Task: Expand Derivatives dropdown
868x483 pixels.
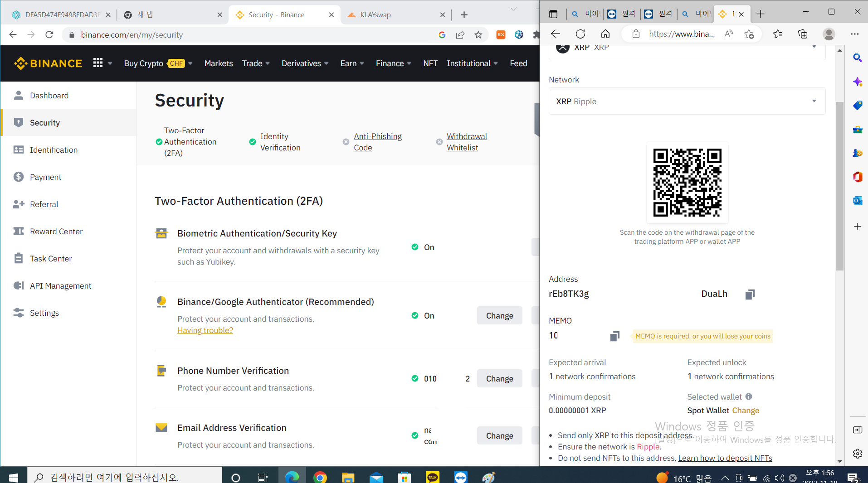Action: click(305, 63)
